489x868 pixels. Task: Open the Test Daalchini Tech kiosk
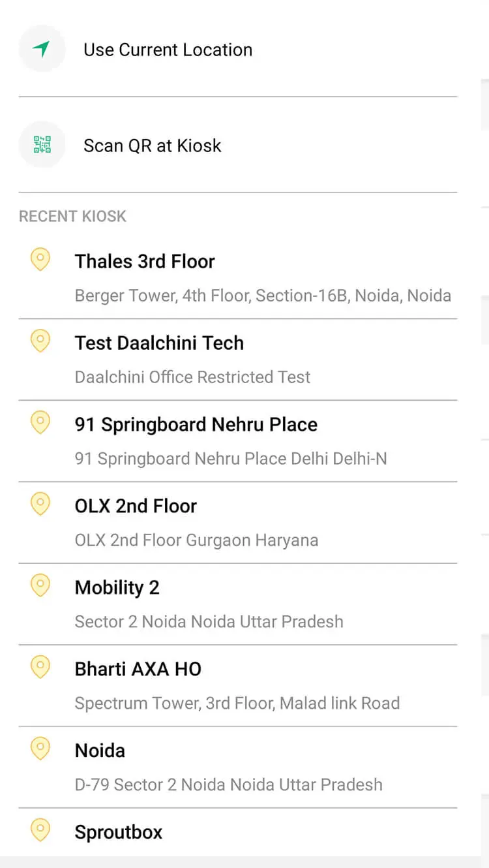159,343
